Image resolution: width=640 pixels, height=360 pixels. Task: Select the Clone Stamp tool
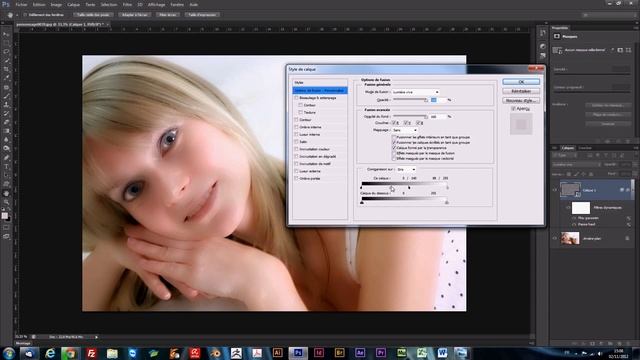[x=6, y=105]
